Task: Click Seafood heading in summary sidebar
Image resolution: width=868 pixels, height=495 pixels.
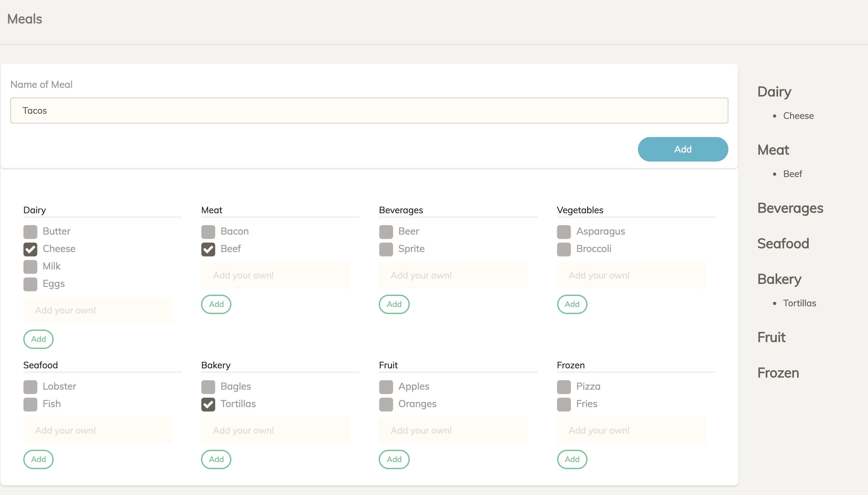Action: 783,244
